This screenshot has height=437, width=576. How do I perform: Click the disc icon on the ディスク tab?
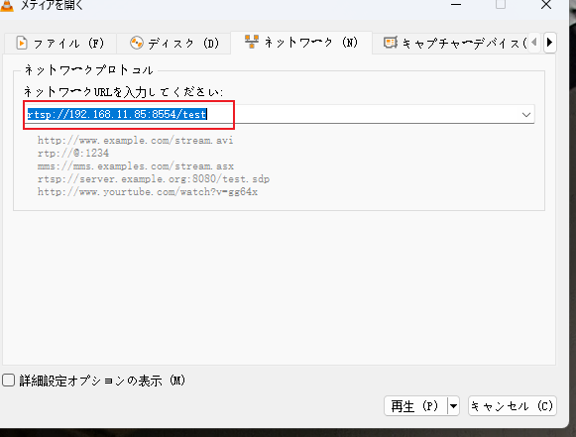[x=137, y=43]
